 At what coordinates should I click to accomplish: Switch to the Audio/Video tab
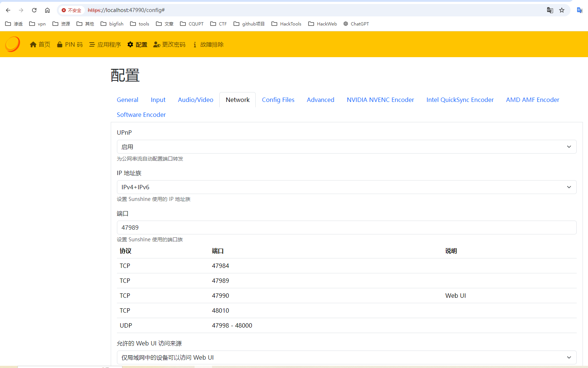click(x=196, y=100)
